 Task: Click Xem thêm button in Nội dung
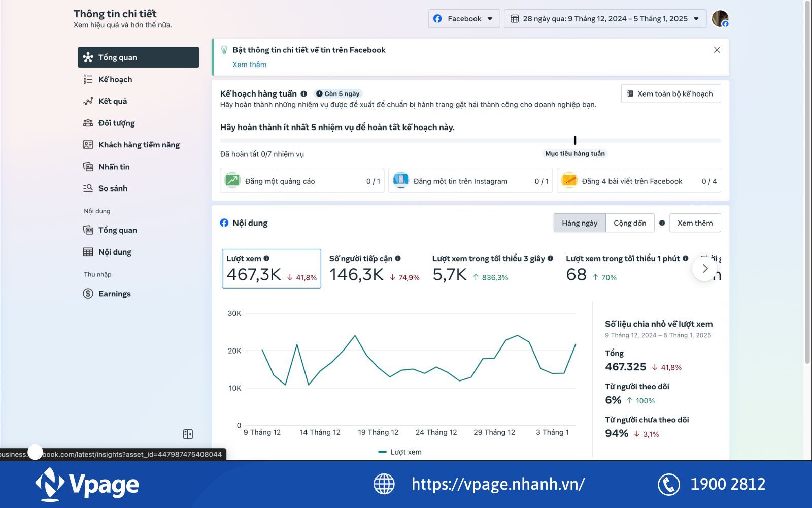[x=695, y=223]
